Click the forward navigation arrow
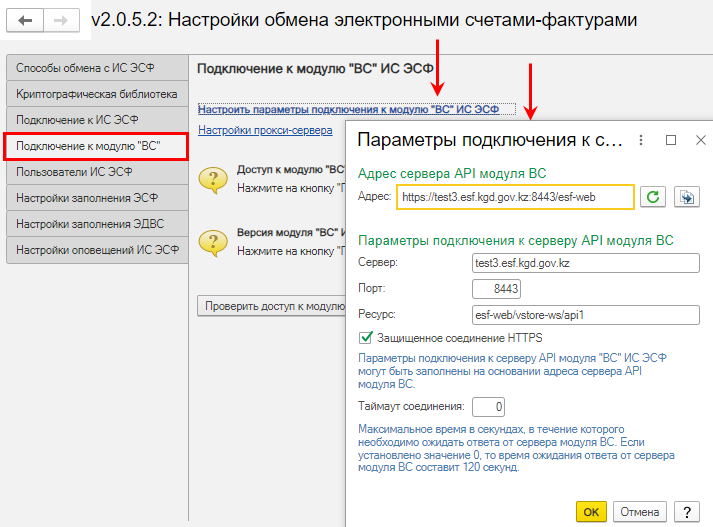Image resolution: width=713 pixels, height=527 pixels. [61, 20]
